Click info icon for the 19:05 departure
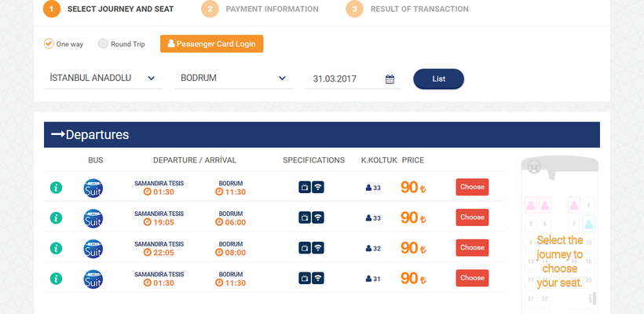 [56, 217]
